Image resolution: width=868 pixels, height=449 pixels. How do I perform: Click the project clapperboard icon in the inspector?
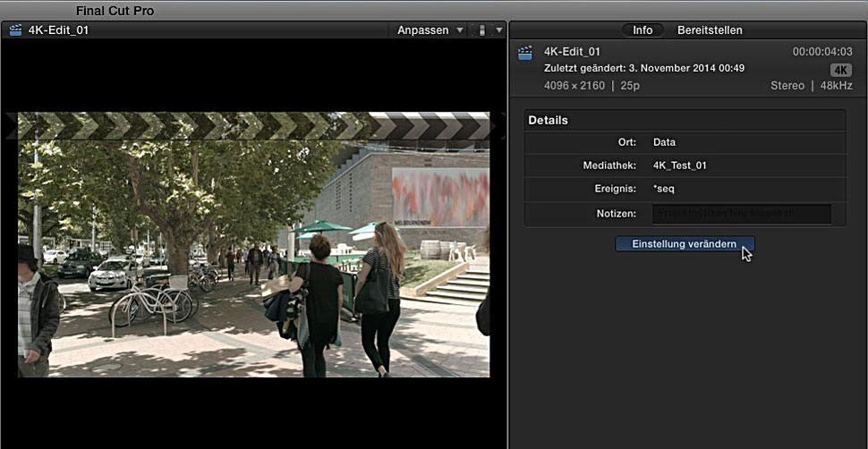[x=525, y=53]
